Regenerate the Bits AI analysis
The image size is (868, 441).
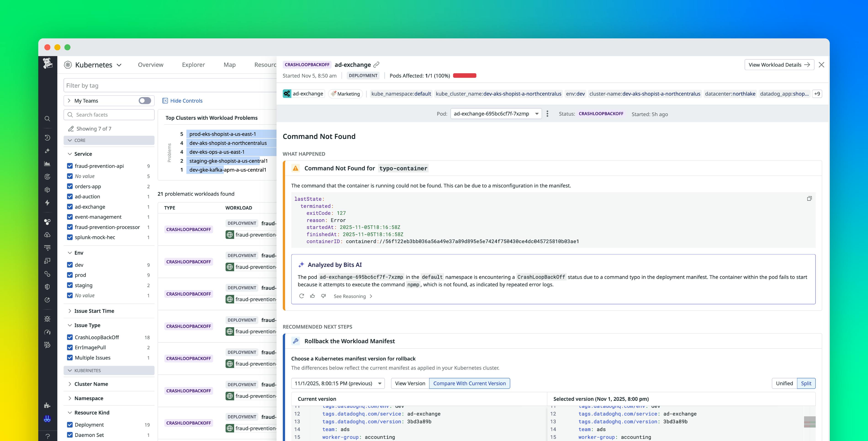pos(302,296)
